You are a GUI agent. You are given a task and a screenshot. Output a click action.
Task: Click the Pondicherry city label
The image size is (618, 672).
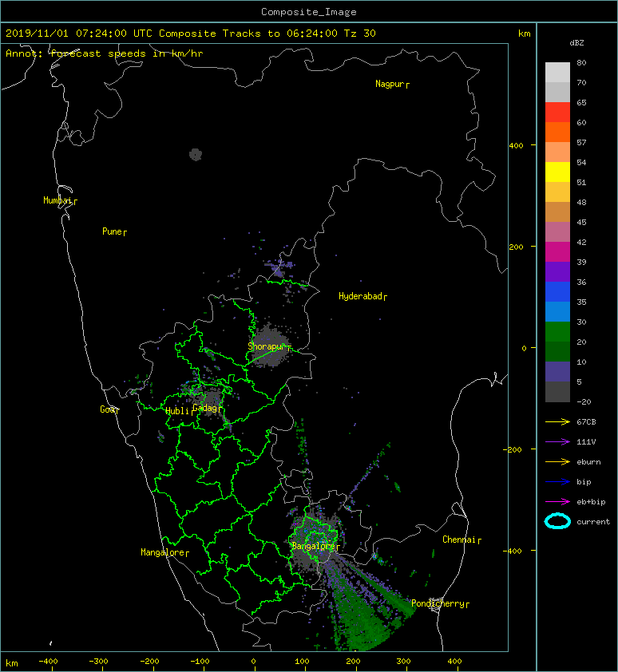coord(438,603)
